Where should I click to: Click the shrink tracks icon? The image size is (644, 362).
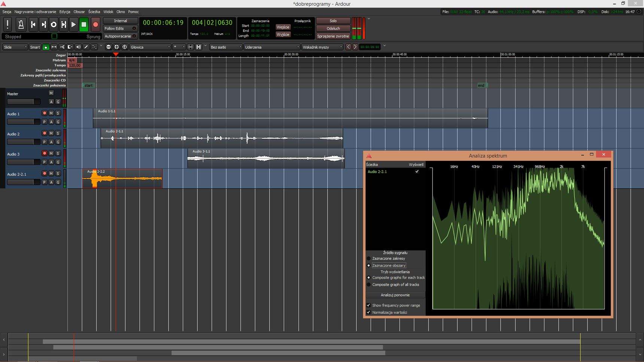pyautogui.click(x=191, y=47)
